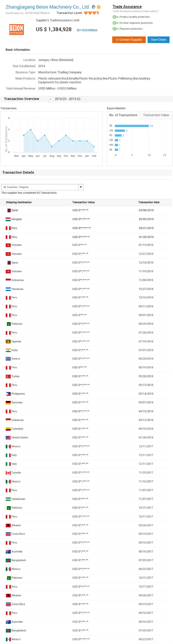Go to the previous transaction period
173x644 pixels.
coord(50,99)
